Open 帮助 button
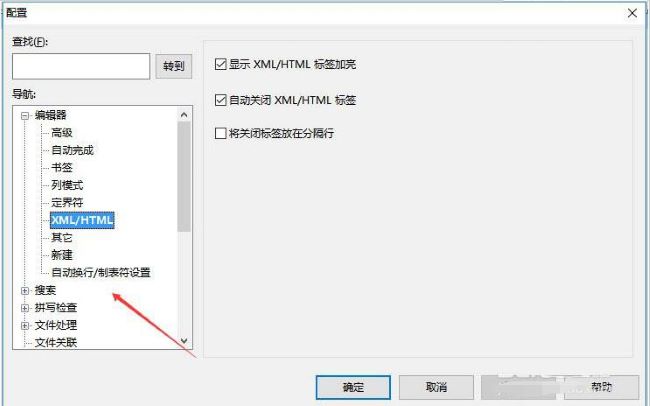 (601, 387)
